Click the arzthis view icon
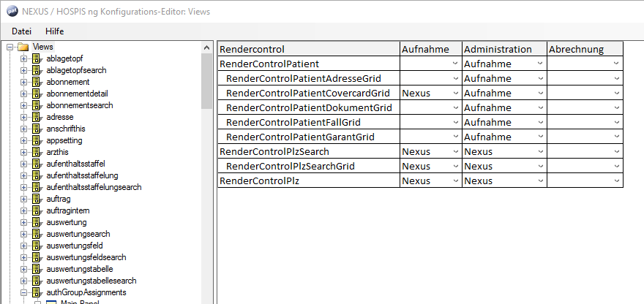 (36, 152)
